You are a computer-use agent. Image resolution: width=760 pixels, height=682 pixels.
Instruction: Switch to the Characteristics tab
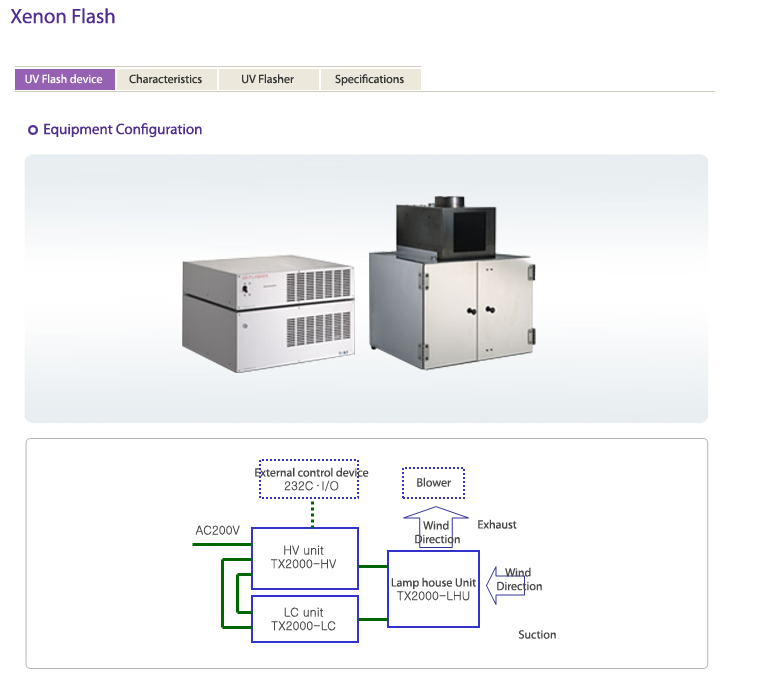tap(166, 79)
